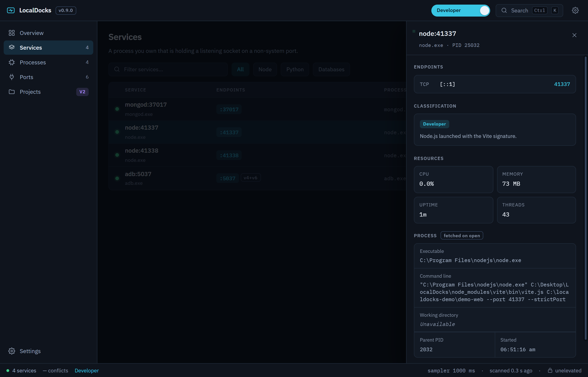The height and width of the screenshot is (377, 588).
Task: Select the node:41338 service row
Action: coord(257,155)
